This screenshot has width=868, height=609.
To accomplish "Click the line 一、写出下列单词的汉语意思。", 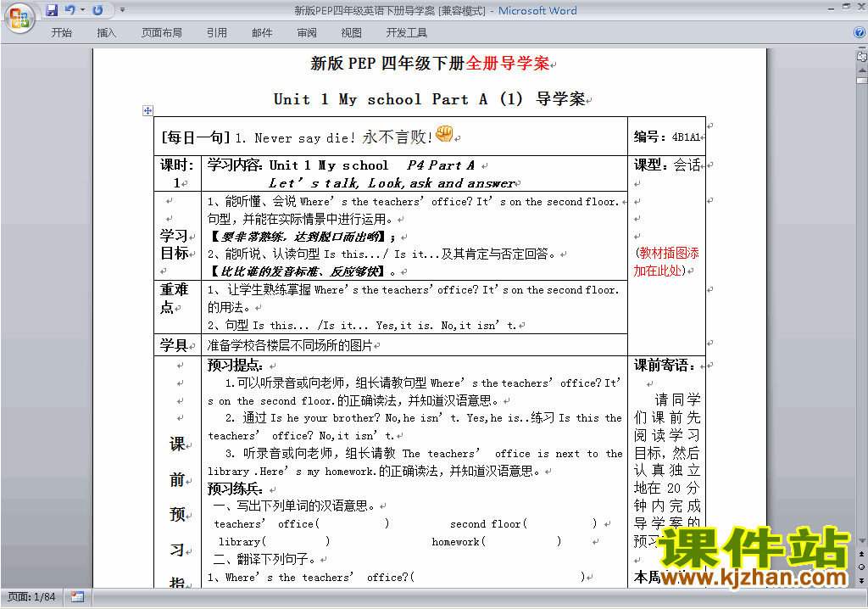I will click(x=294, y=506).
